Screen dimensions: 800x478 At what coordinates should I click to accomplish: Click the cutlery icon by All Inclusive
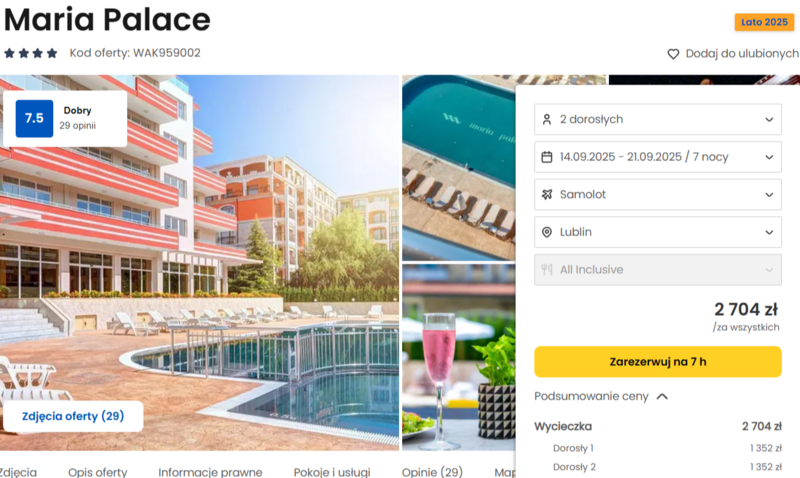pyautogui.click(x=546, y=269)
